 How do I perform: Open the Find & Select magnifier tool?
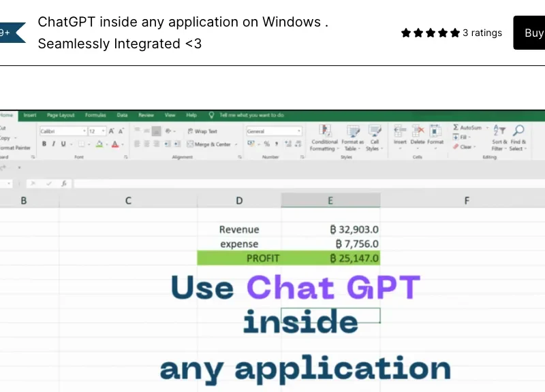518,138
